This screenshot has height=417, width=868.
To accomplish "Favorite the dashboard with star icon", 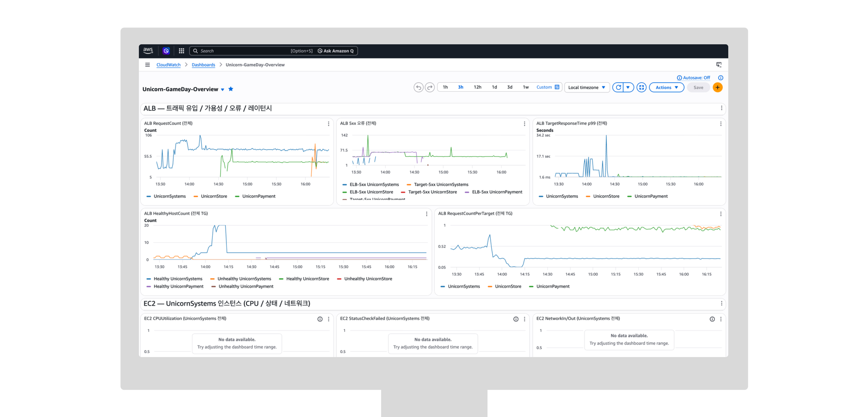I will (x=231, y=89).
